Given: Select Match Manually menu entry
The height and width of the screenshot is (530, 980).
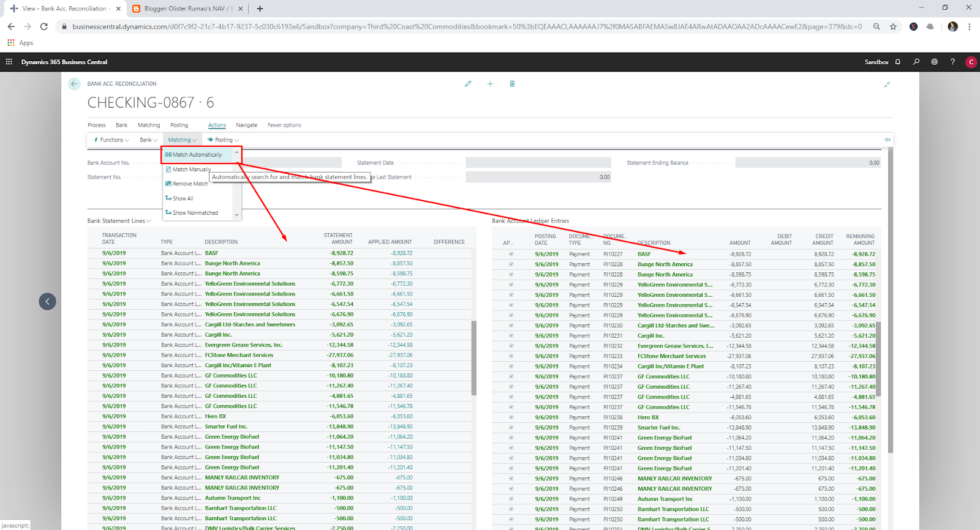Looking at the screenshot, I should (191, 170).
